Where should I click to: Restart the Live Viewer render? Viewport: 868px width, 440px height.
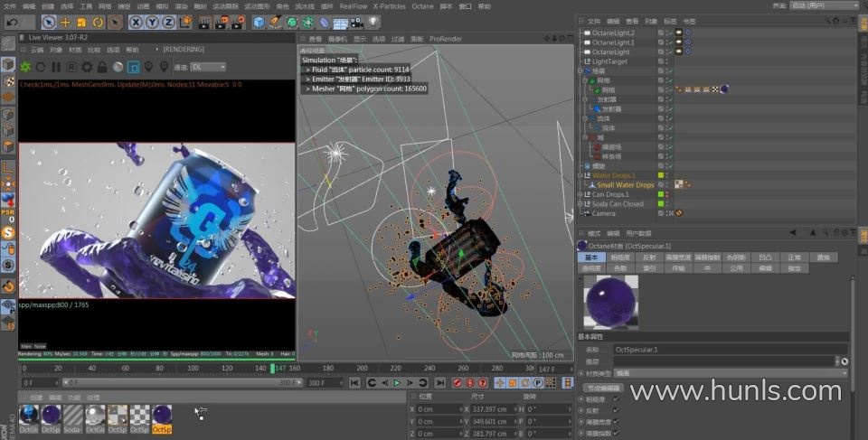[41, 67]
